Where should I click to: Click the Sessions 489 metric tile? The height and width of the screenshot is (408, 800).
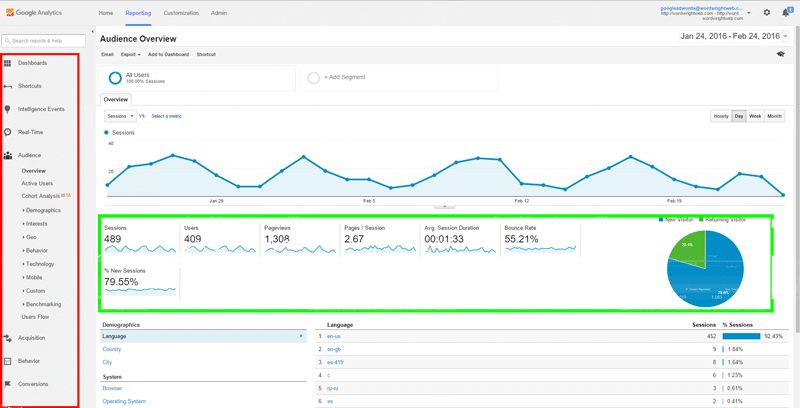tap(140, 240)
